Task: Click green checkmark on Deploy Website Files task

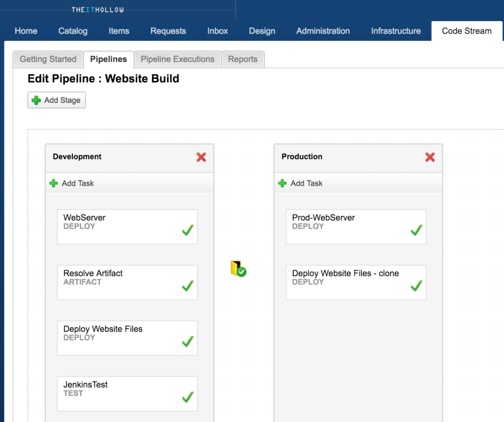Action: pyautogui.click(x=188, y=341)
